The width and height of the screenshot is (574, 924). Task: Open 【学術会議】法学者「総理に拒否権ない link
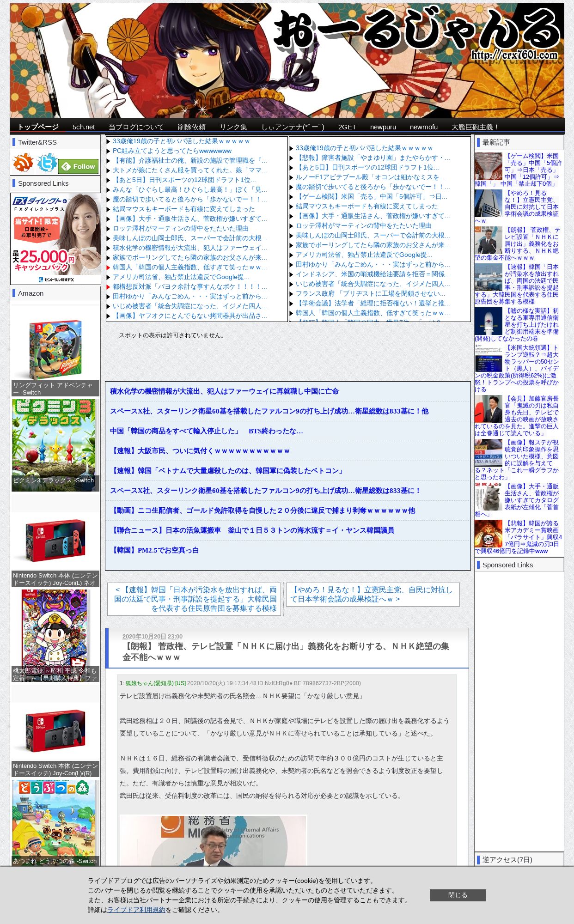(372, 303)
